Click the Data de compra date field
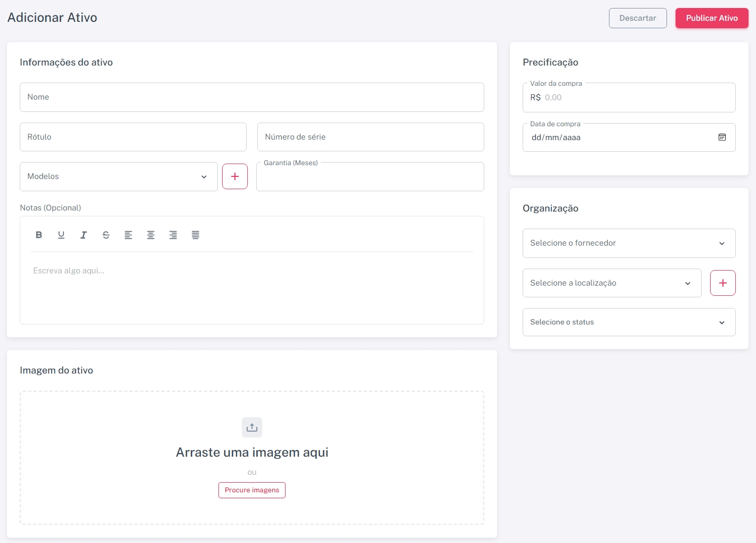The width and height of the screenshot is (756, 543). tap(629, 137)
